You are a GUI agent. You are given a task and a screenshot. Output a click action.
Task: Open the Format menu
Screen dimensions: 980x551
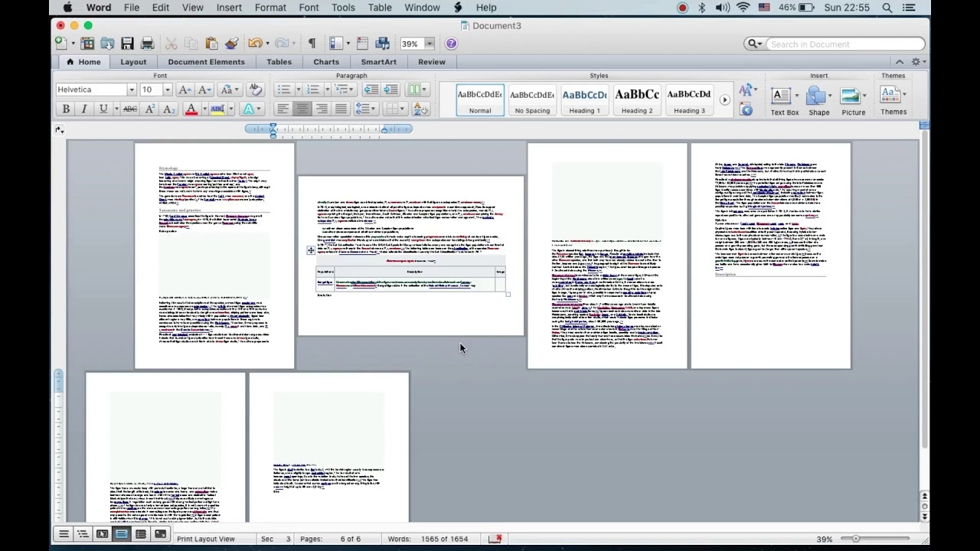click(270, 8)
